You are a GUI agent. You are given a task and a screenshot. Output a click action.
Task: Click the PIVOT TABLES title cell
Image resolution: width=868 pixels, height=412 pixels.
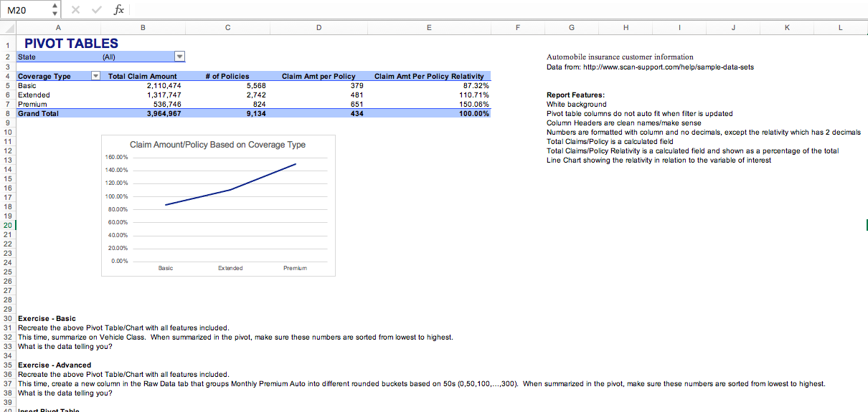[72, 44]
